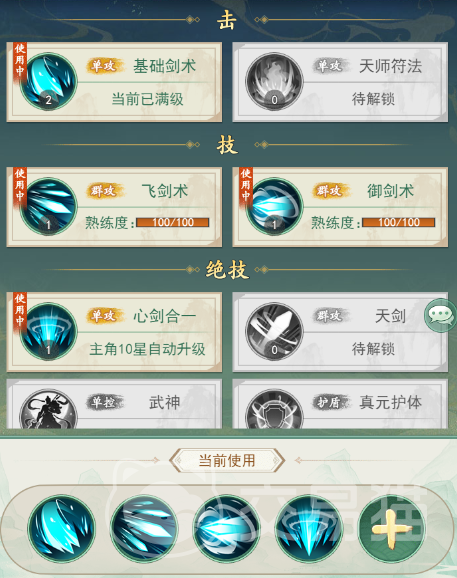Click the third equipped slot sword orb skill
This screenshot has width=457, height=578.
[226, 529]
